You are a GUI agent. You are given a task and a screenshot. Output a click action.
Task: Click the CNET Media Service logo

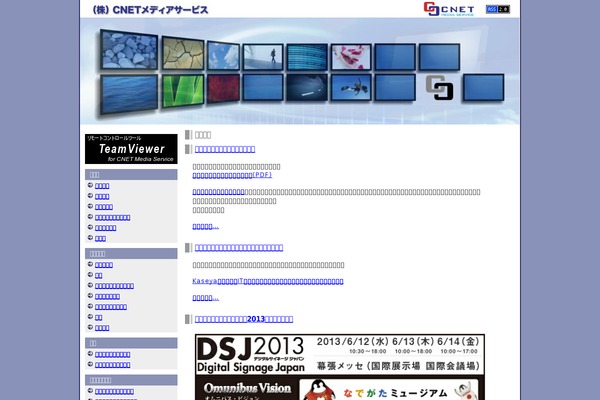(x=449, y=9)
